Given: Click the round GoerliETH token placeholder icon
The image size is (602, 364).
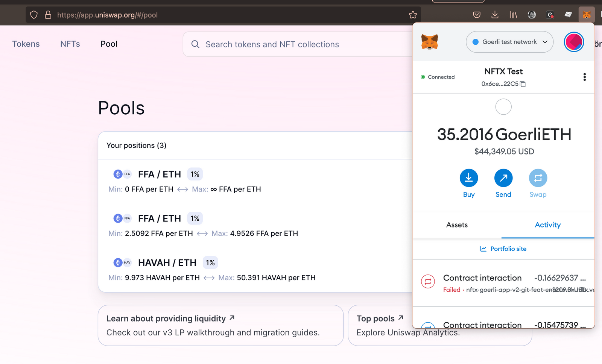Looking at the screenshot, I should pos(503,107).
